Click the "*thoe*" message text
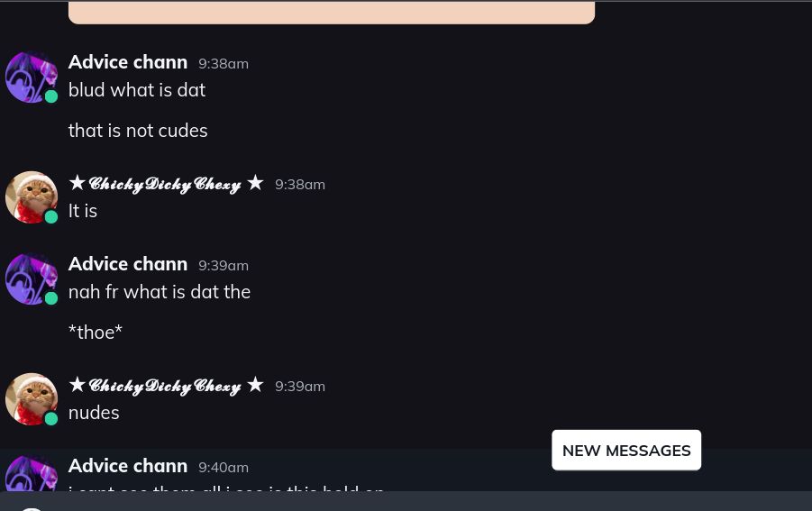Image resolution: width=812 pixels, height=511 pixels. (95, 333)
